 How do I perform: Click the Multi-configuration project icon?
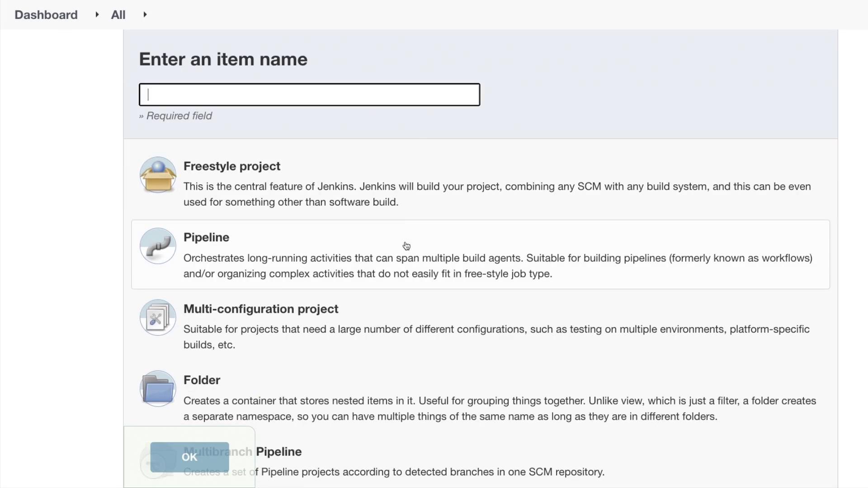[158, 318]
